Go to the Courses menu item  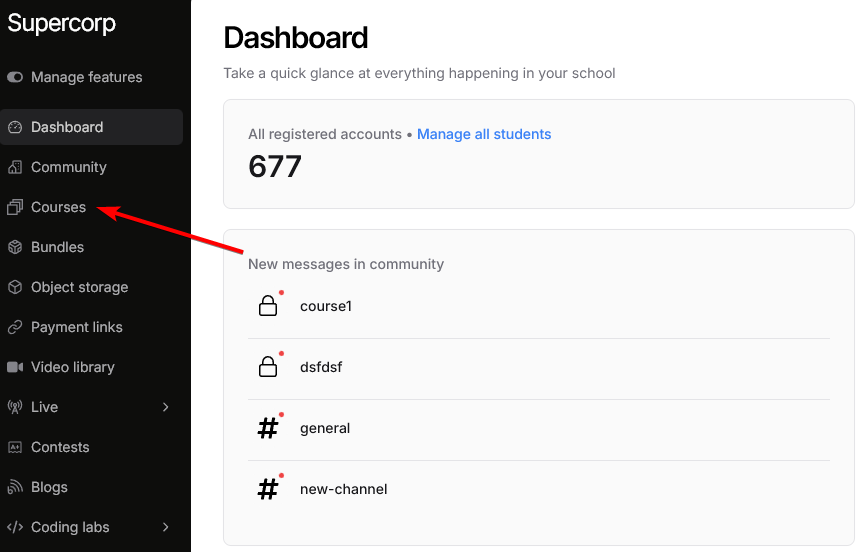tap(58, 207)
